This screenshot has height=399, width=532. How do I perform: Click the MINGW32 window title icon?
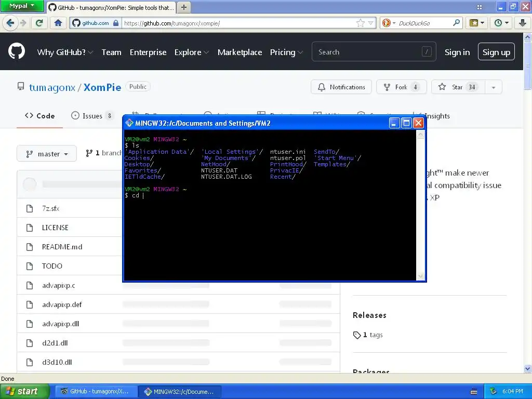point(129,123)
